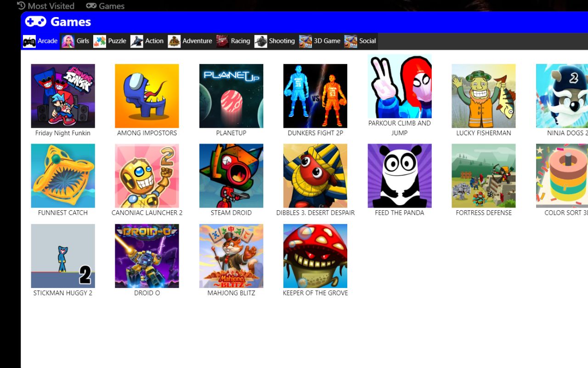Click the Friday Night Funkin title link
The width and height of the screenshot is (588, 368).
pyautogui.click(x=63, y=133)
